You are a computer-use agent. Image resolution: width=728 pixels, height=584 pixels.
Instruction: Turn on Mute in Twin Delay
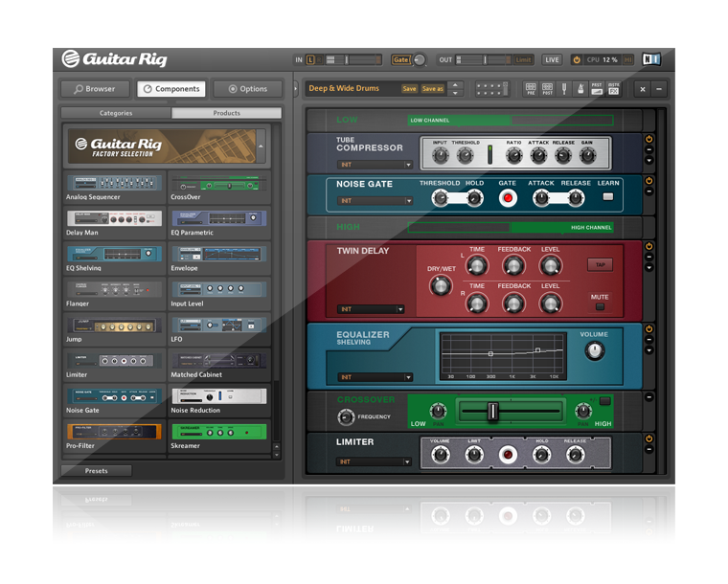(601, 306)
